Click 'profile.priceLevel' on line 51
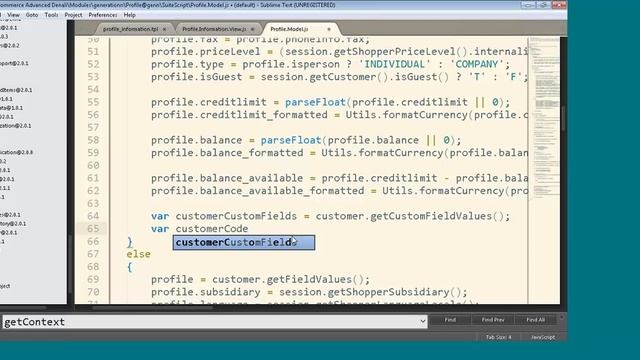640x360 pixels. click(x=206, y=51)
